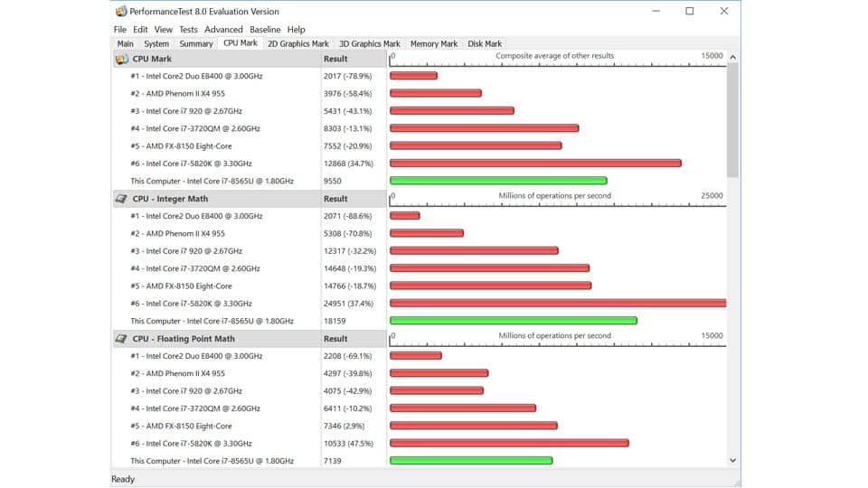Click result value 7139

click(332, 461)
